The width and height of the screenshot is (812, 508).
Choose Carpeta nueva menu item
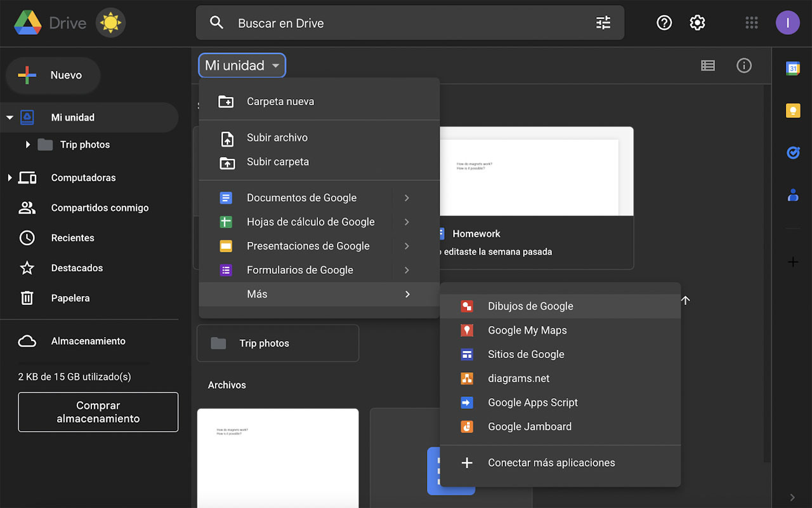coord(319,102)
